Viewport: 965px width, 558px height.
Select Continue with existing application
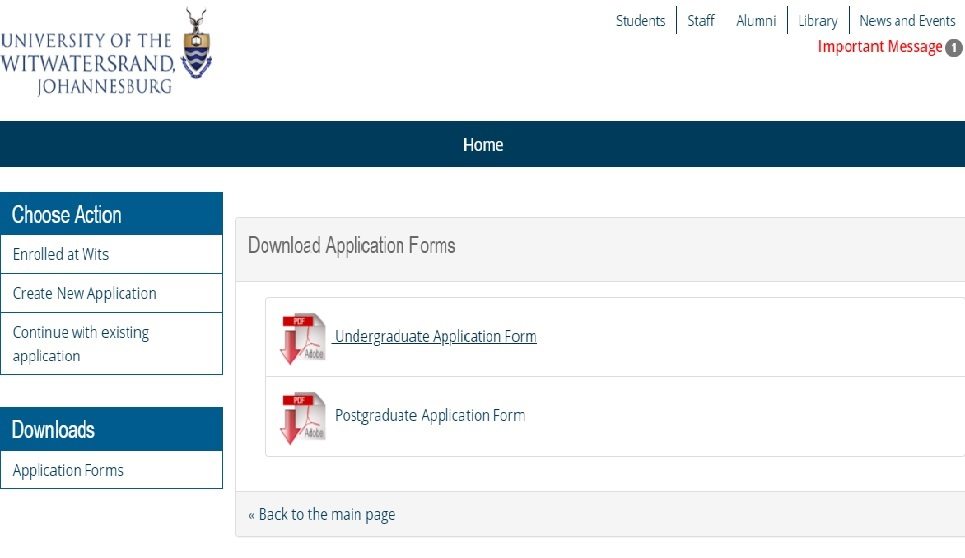(111, 343)
